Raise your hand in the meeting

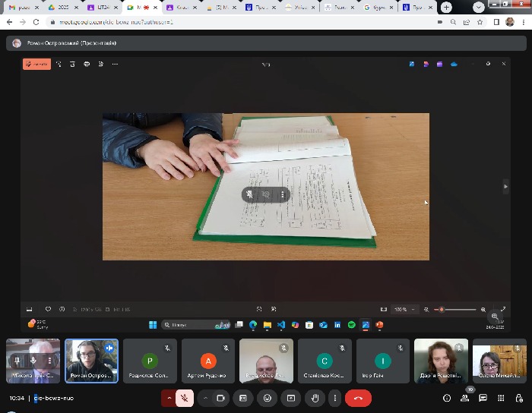313,398
